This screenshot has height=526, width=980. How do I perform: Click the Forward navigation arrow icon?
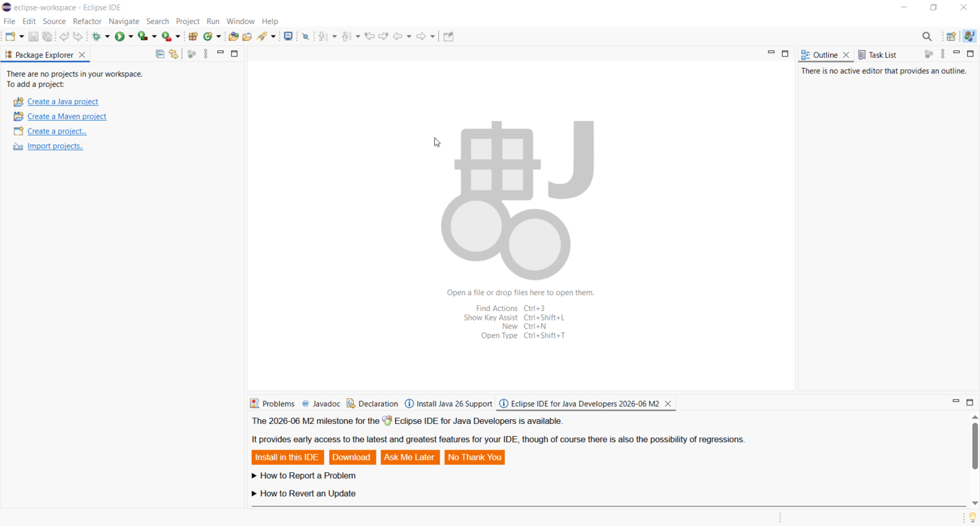(421, 37)
